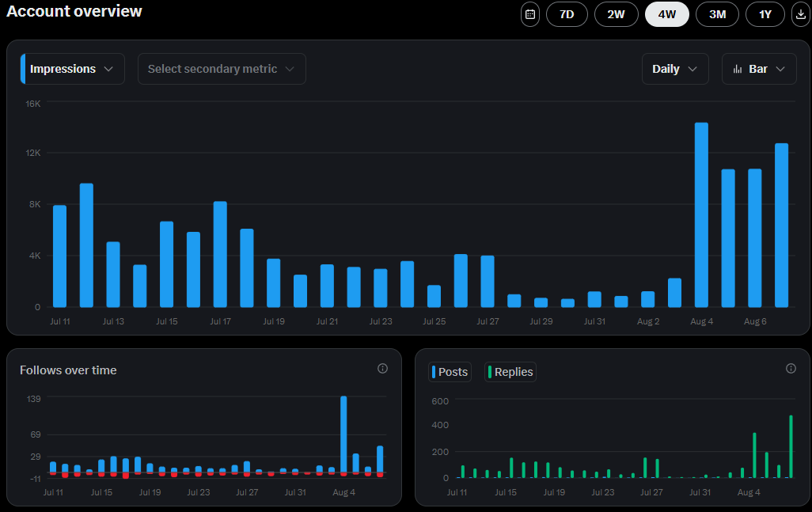Viewport: 812px width, 512px height.
Task: Select the 4W time range
Action: 667,14
